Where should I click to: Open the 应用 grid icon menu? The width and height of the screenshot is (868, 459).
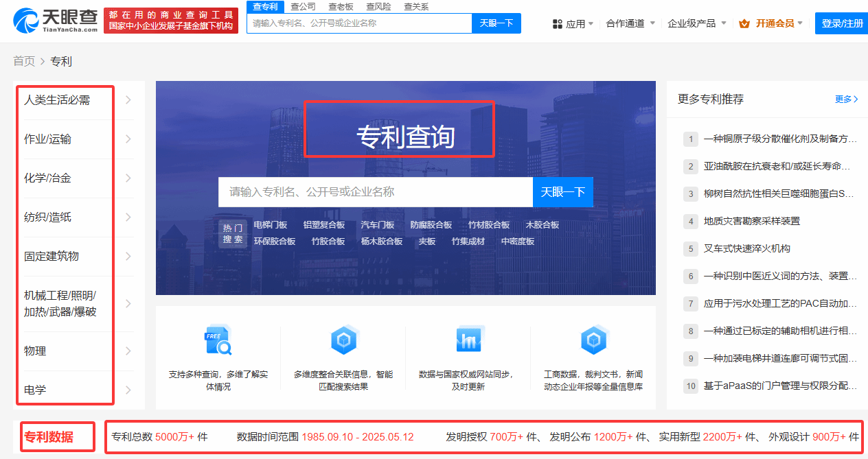point(557,24)
